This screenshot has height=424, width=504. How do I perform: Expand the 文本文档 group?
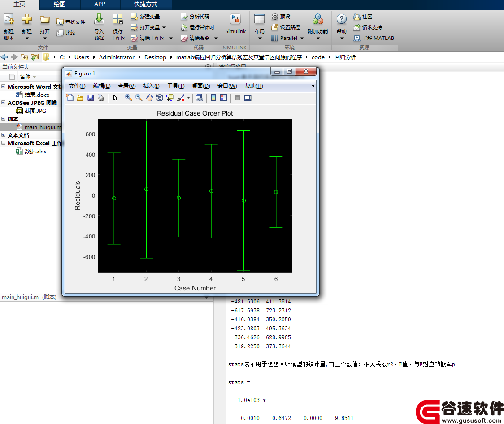(x=3, y=135)
